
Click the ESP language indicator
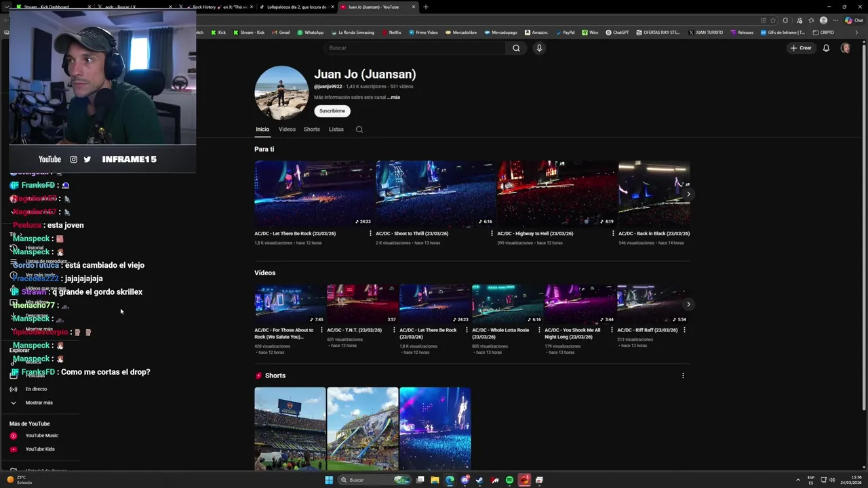(x=811, y=480)
